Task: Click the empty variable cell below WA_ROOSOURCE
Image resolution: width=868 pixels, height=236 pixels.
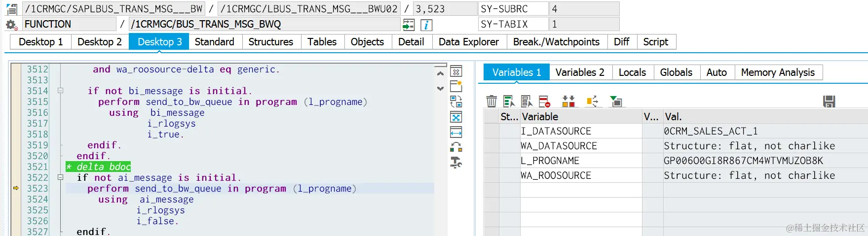Action: [x=581, y=190]
